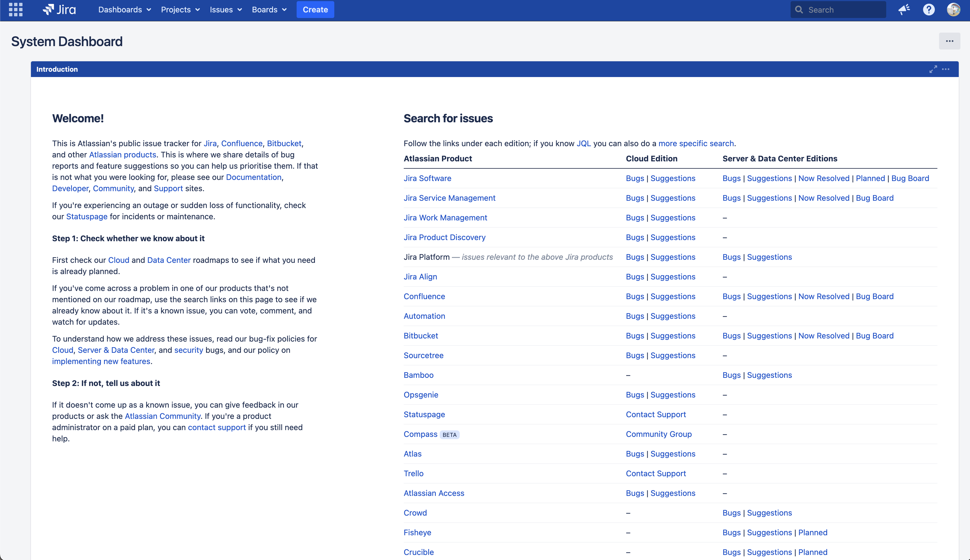Open Statuspage link in outage paragraph

tap(87, 216)
